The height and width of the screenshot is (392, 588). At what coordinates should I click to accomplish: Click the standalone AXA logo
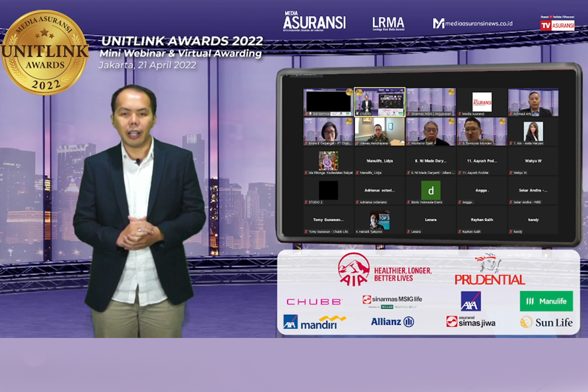tap(471, 301)
